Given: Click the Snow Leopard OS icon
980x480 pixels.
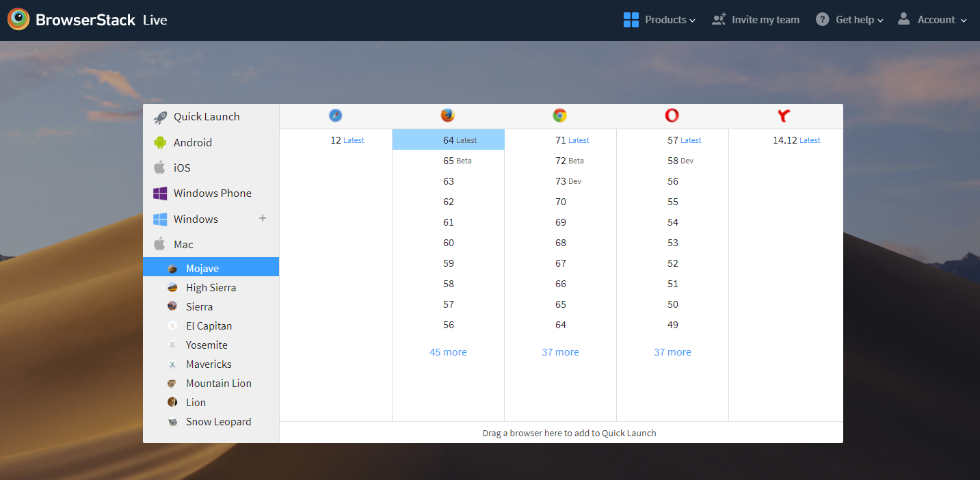Looking at the screenshot, I should tap(173, 422).
